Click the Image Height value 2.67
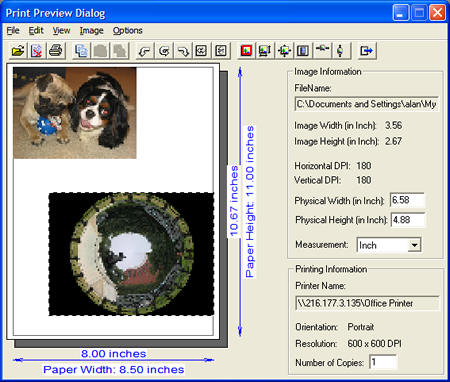 393,141
